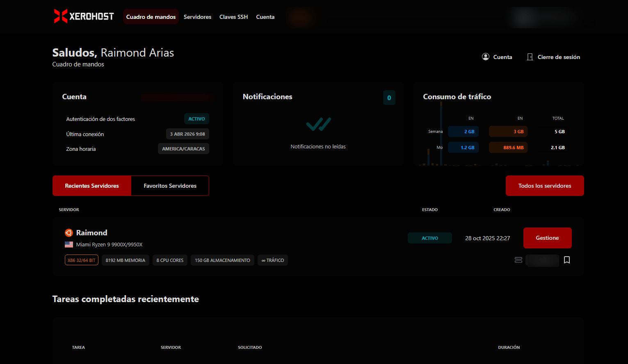Click the SERVIDOR column header of the servers list
628x364 pixels.
pyautogui.click(x=69, y=209)
